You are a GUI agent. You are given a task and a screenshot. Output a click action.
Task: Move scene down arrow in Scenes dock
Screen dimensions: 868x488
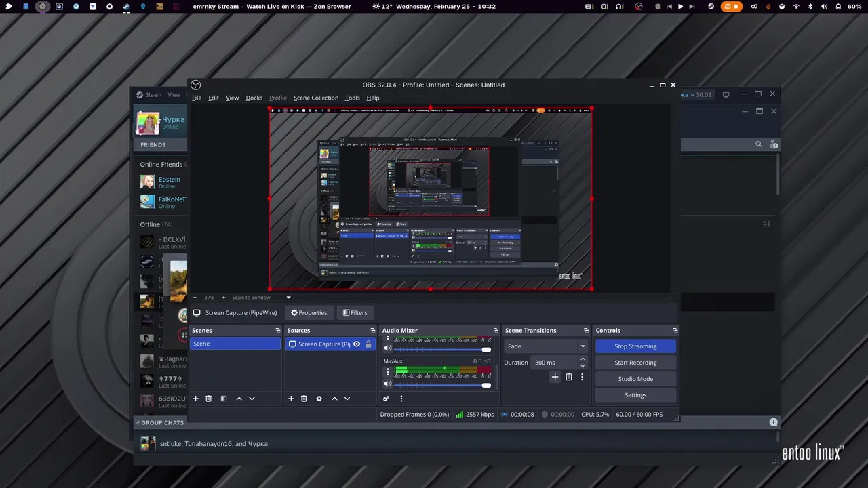(x=252, y=399)
